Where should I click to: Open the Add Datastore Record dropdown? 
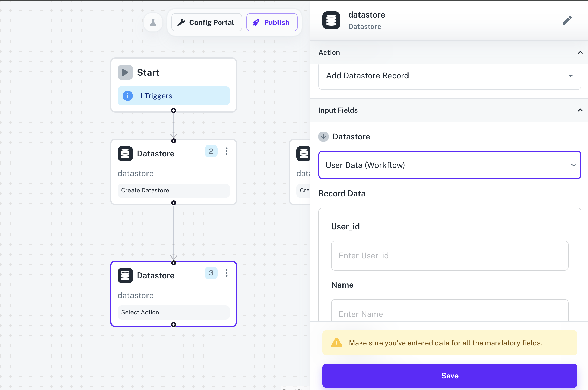click(x=571, y=76)
